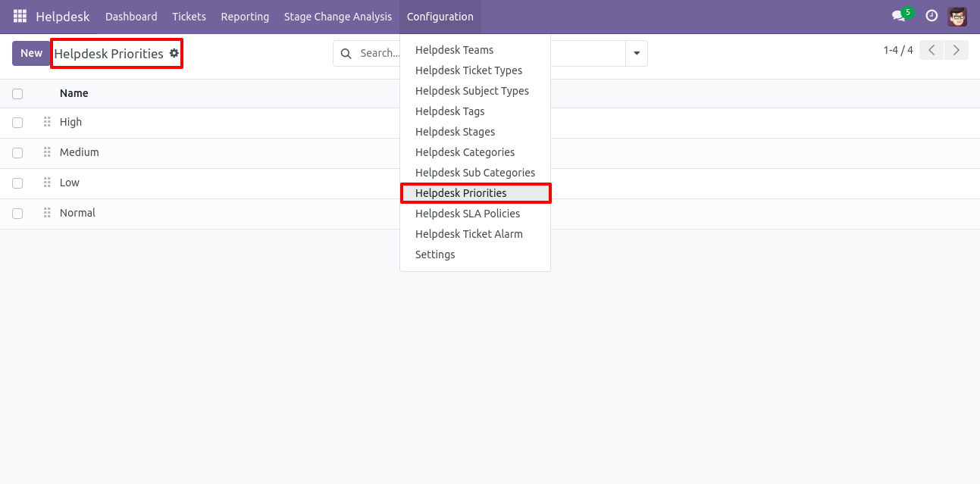Screen dimensions: 980x484
Task: Click the Helpdesk app title
Action: [63, 17]
